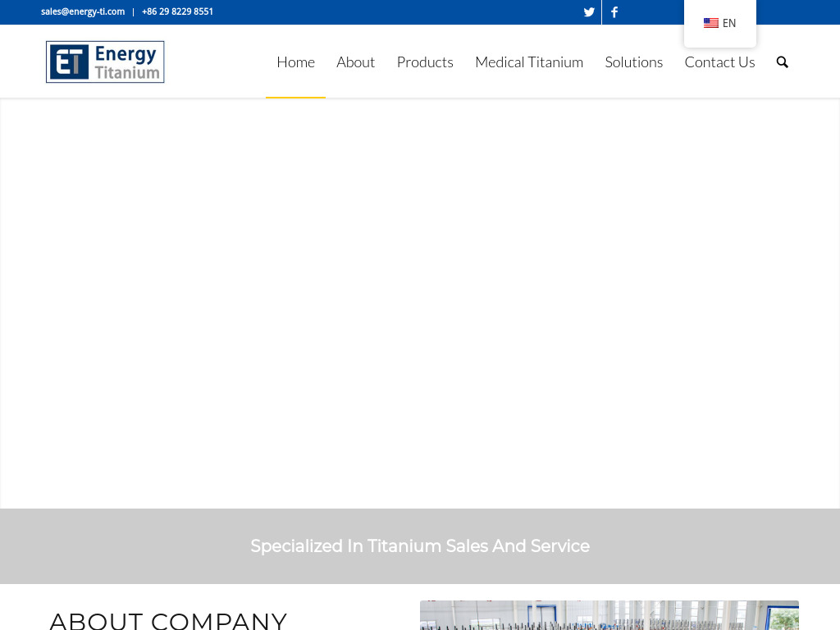840x630 pixels.
Task: Open the Products menu
Action: click(425, 62)
